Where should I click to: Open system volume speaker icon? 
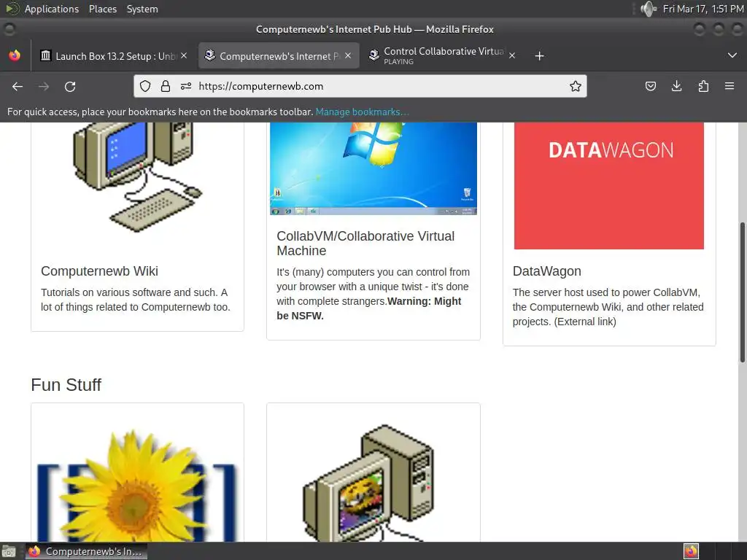(649, 9)
